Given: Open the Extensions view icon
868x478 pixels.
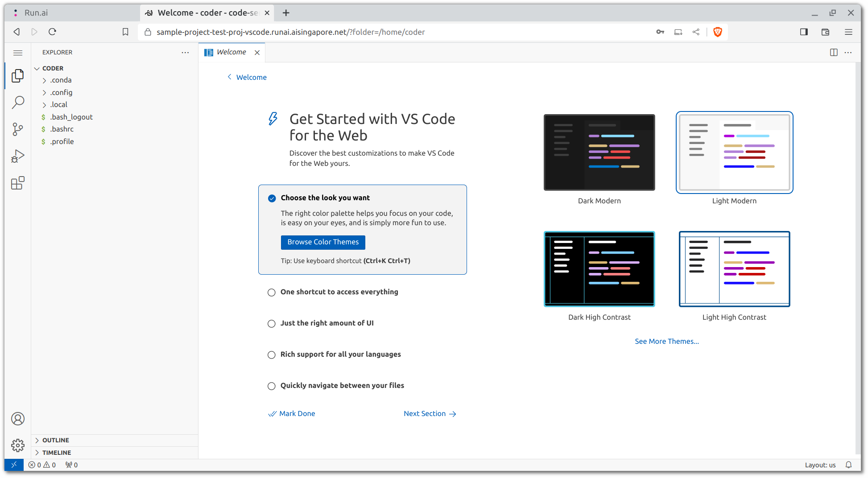Looking at the screenshot, I should click(x=18, y=183).
